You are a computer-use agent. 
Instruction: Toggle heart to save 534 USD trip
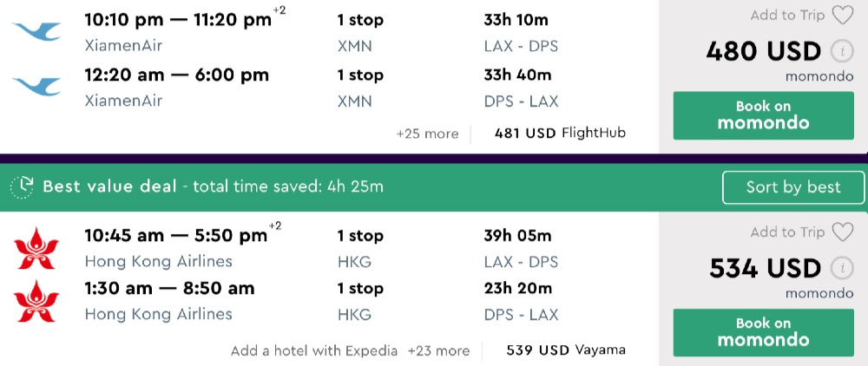pyautogui.click(x=843, y=232)
